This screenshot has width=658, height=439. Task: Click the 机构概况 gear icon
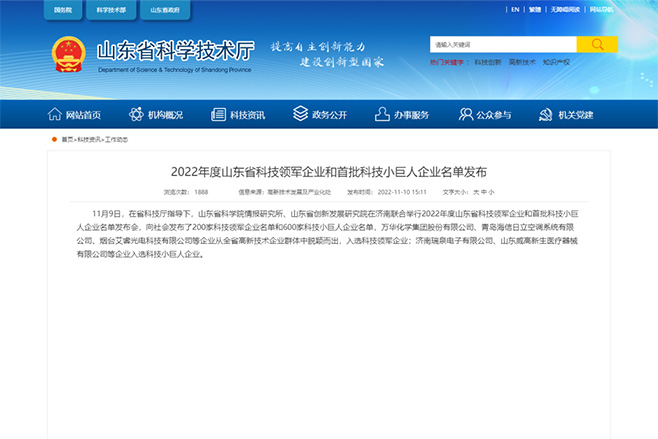tap(136, 114)
